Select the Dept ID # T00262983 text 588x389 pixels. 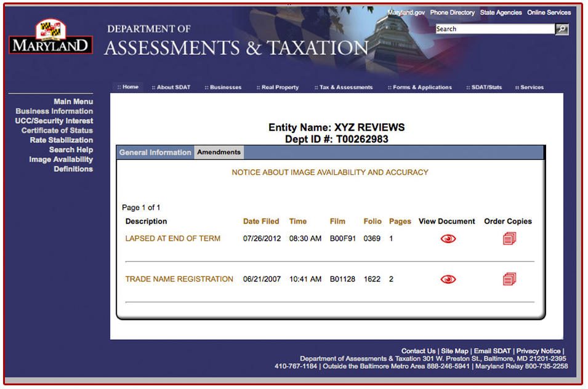tap(336, 139)
